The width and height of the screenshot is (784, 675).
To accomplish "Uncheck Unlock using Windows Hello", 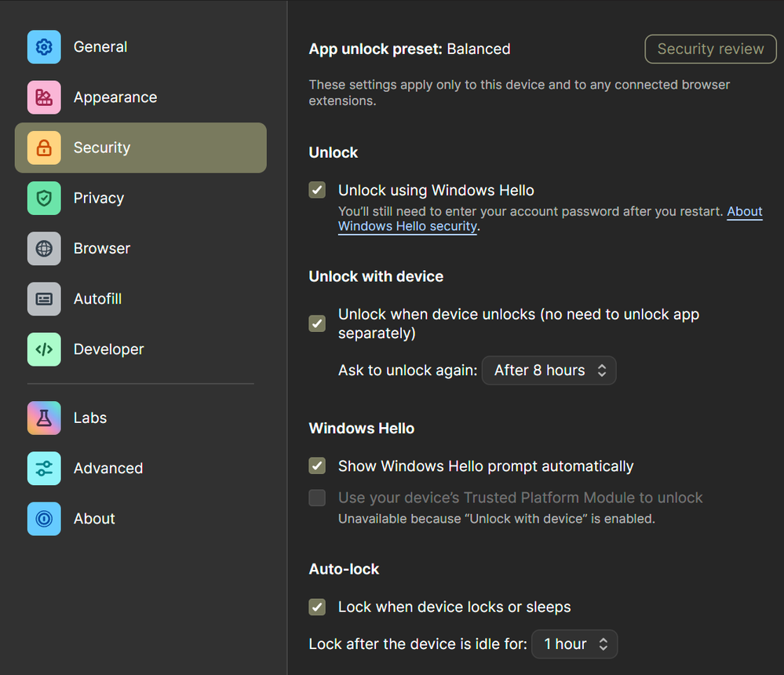I will tap(317, 190).
